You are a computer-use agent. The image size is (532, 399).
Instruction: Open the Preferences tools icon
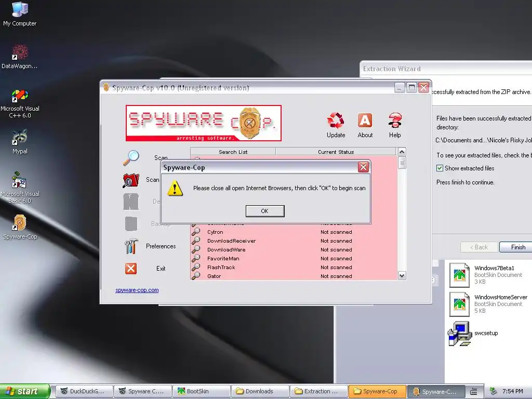tap(131, 246)
